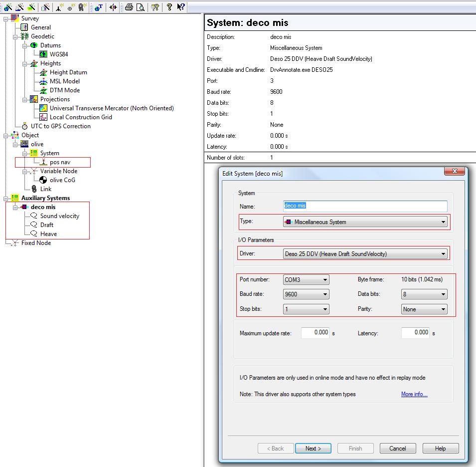Select the olive CoG node icon

(43, 180)
